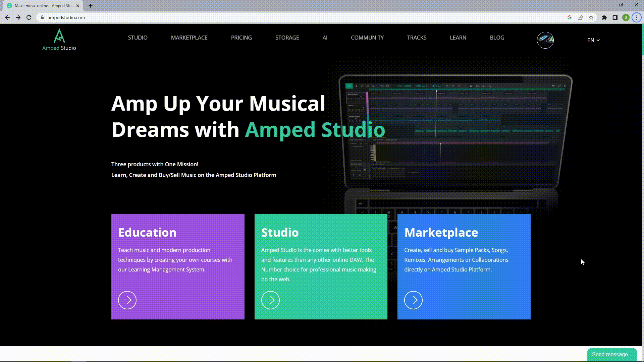Viewport: 644px width, 362px height.
Task: Click the Education section arrow icon
Action: 127,300
